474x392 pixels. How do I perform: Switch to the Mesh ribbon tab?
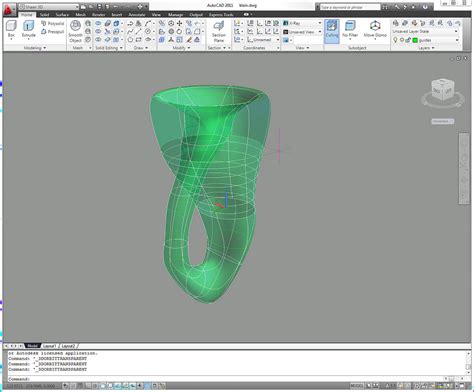80,15
